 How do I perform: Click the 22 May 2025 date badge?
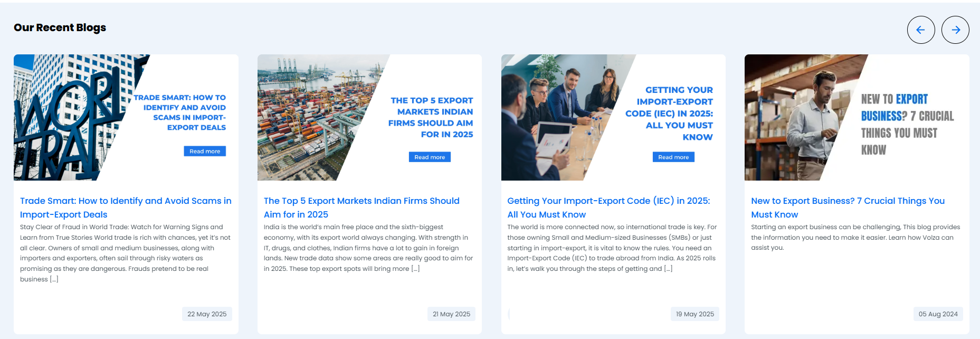point(207,314)
